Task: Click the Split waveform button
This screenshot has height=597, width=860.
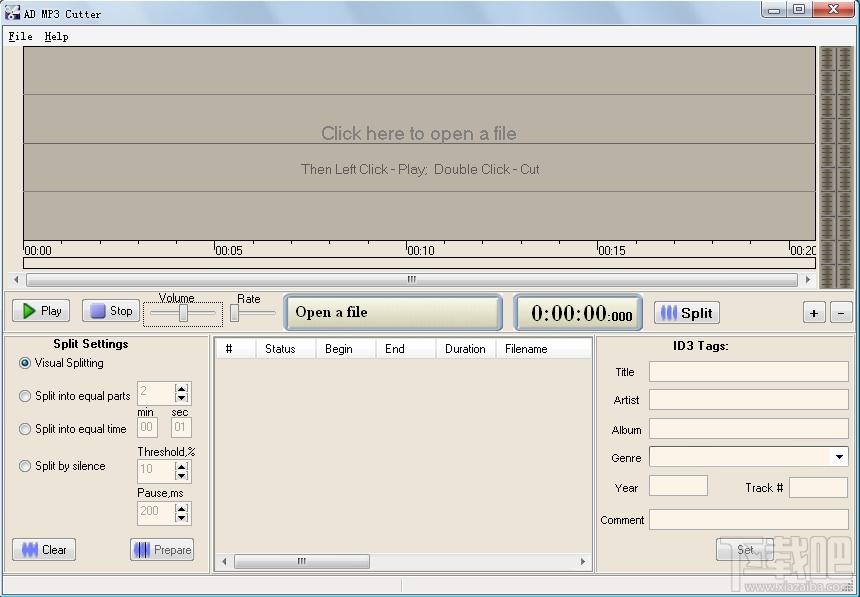Action: tap(686, 313)
